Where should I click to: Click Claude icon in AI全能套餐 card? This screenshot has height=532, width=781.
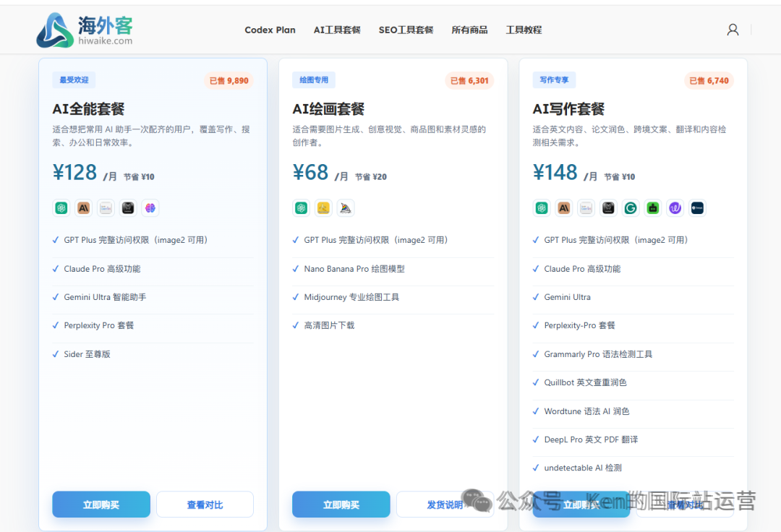tap(84, 208)
